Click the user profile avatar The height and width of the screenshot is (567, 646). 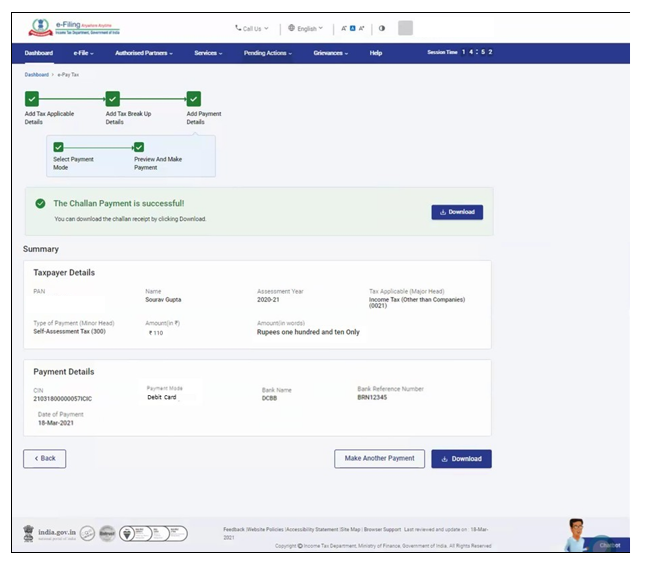[x=405, y=28]
